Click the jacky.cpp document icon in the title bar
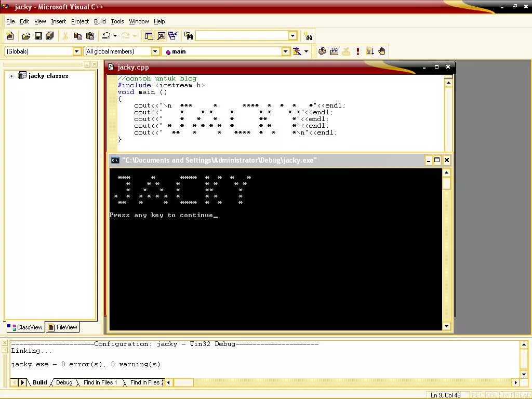The width and height of the screenshot is (532, 399). [111, 67]
